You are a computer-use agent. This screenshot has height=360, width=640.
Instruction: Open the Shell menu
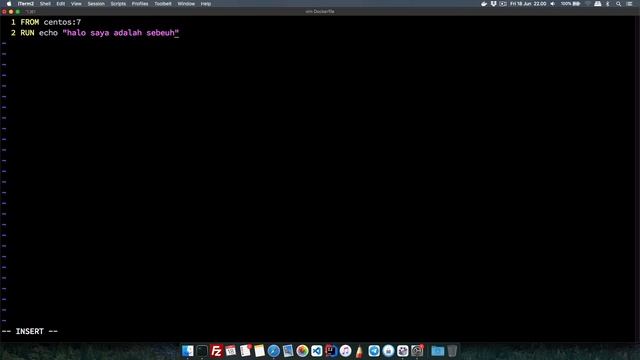tap(45, 4)
